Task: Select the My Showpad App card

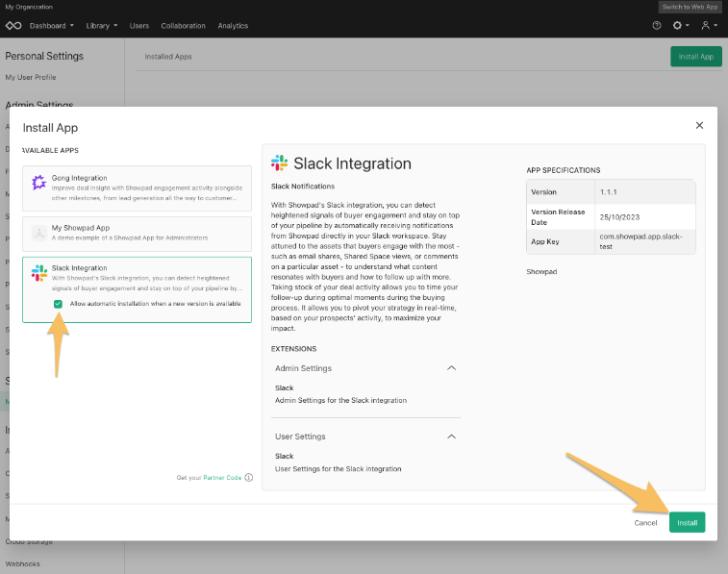Action: point(137,234)
